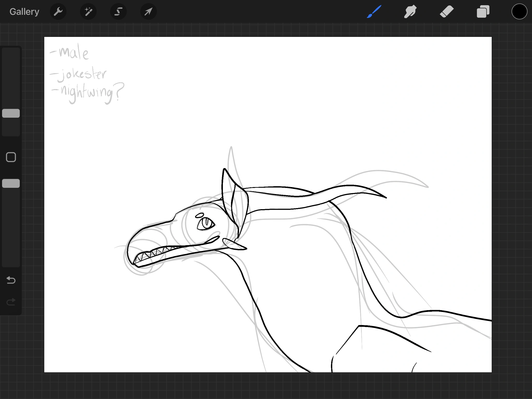532x399 pixels.
Task: Select the Brush paint tool
Action: (x=374, y=12)
